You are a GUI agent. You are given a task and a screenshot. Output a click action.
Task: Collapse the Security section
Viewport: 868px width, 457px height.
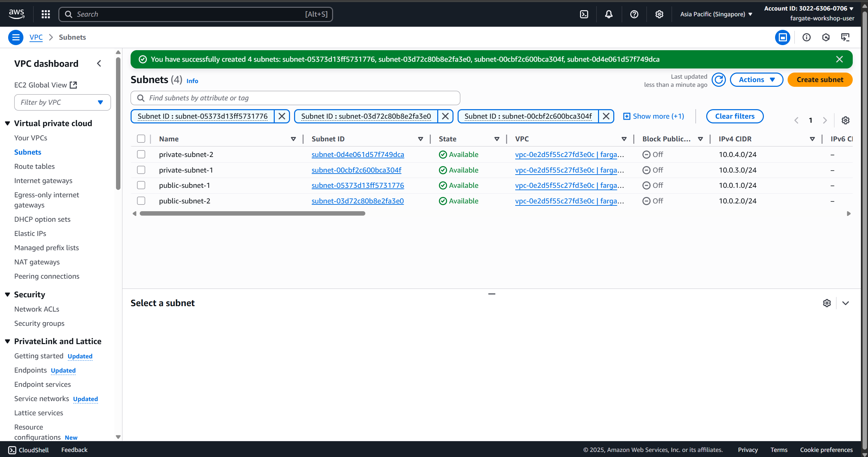tap(7, 295)
